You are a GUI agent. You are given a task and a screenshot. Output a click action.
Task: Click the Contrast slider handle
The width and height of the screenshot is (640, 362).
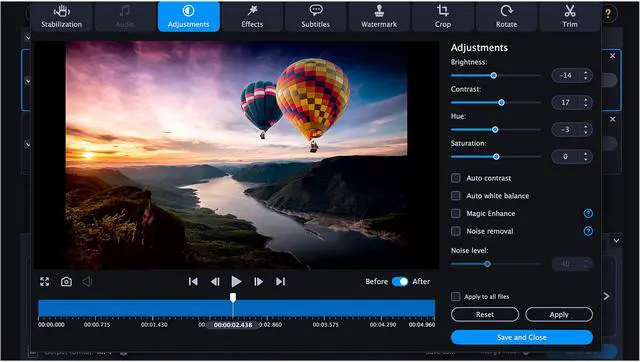[x=501, y=102]
